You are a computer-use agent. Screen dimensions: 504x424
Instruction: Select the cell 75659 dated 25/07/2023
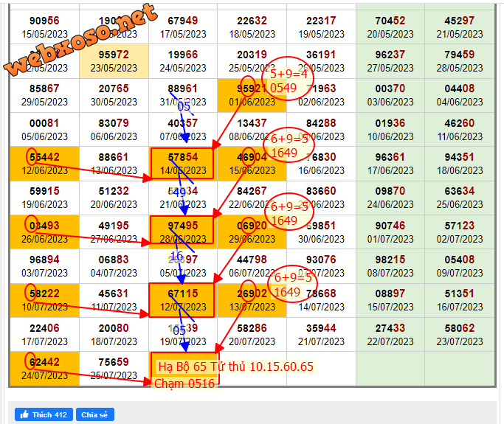point(114,369)
